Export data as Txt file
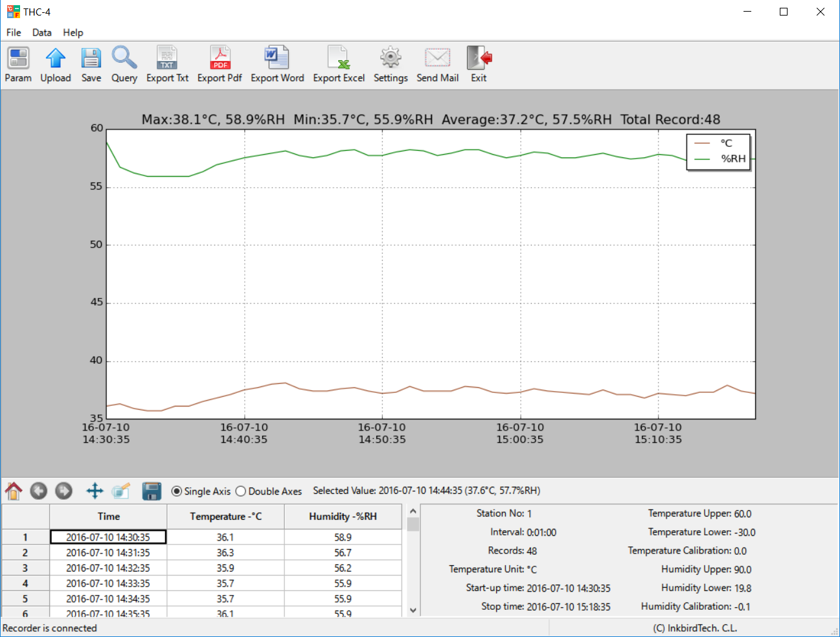 pos(167,58)
